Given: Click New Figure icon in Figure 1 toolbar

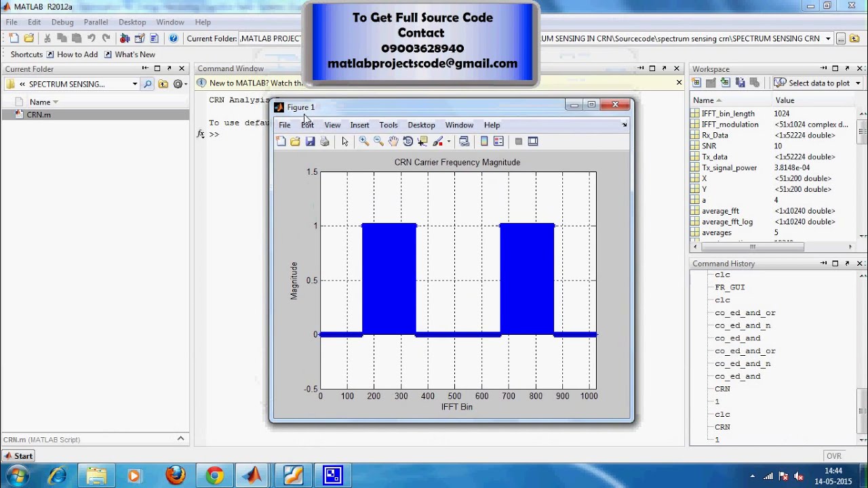Looking at the screenshot, I should pos(281,141).
